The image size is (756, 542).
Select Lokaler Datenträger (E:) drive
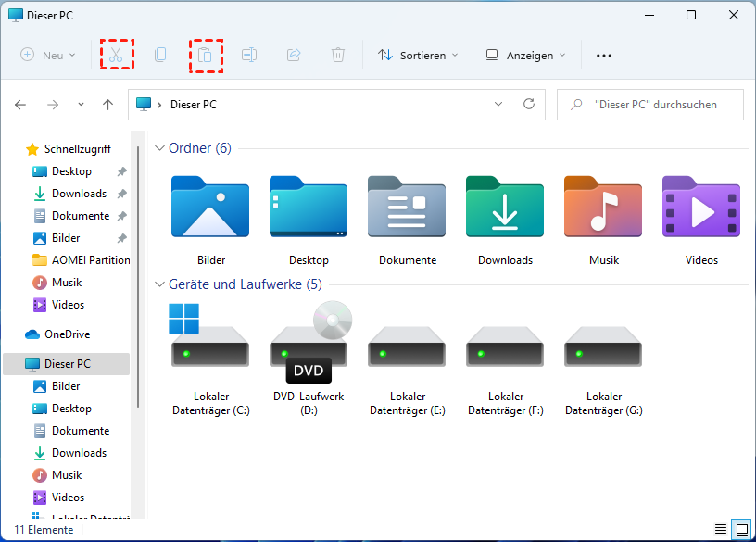[407, 372]
